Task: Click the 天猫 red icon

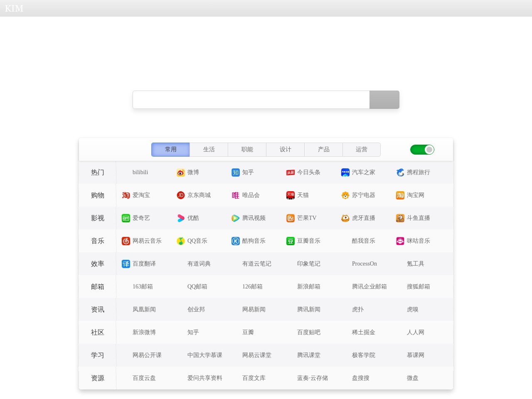Action: click(x=291, y=195)
